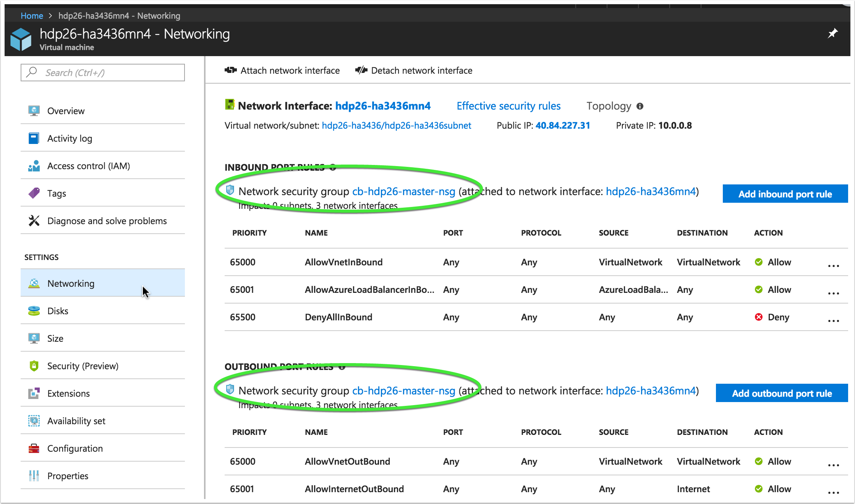Switch to Effective security rules view
The width and height of the screenshot is (855, 504).
508,106
